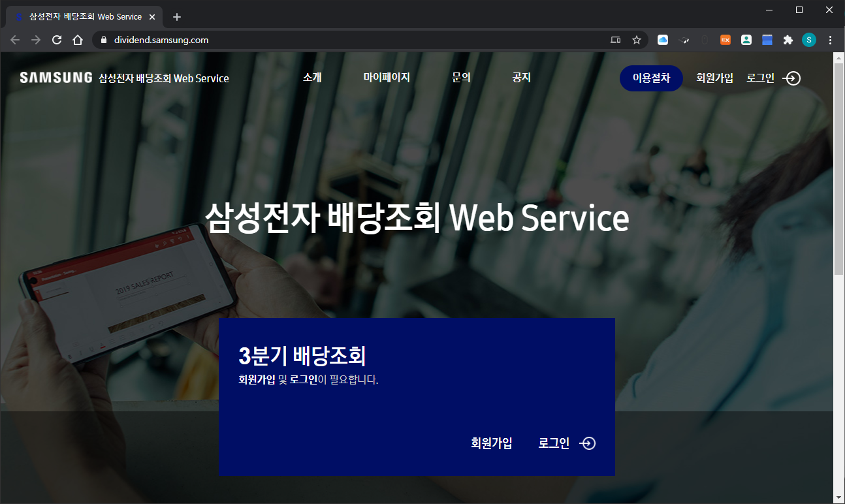The image size is (845, 504).
Task: Open the blue window extension icon
Action: [767, 40]
